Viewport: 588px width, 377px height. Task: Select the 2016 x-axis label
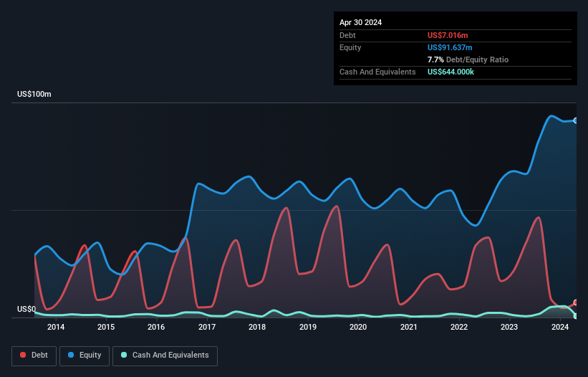click(156, 327)
